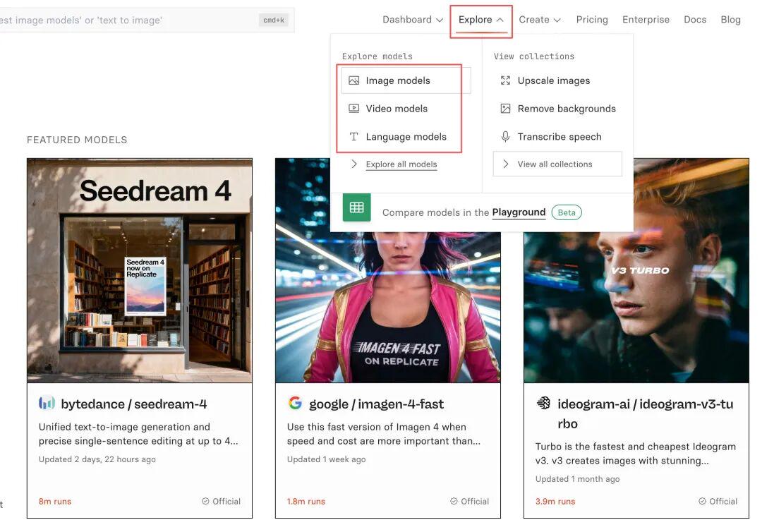
Task: Expand the Dashboard dropdown
Action: click(x=413, y=20)
